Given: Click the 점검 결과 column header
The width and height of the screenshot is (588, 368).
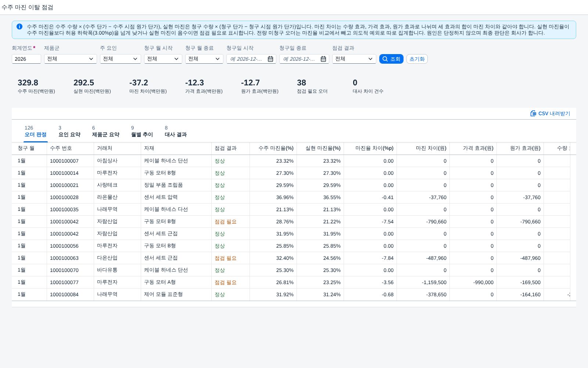Looking at the screenshot, I should [x=231, y=148].
